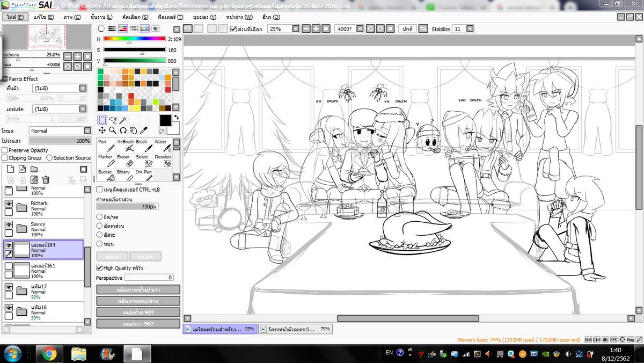Image resolution: width=644 pixels, height=363 pixels.
Task: Open the Stabilize value dropdown
Action: click(470, 28)
